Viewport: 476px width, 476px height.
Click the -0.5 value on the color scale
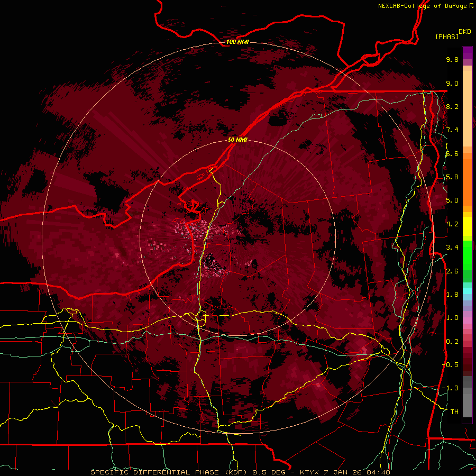pyautogui.click(x=451, y=365)
